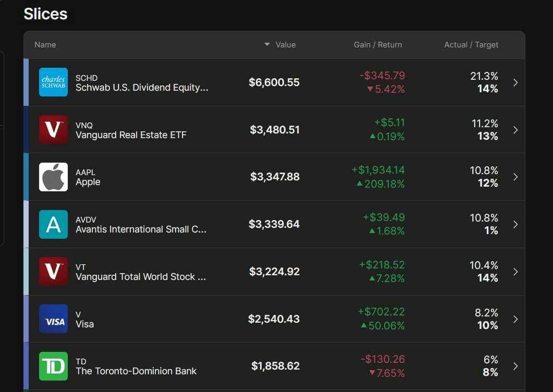Open Visa slice with its chevron
Screen dimensions: 553x392
coord(515,319)
